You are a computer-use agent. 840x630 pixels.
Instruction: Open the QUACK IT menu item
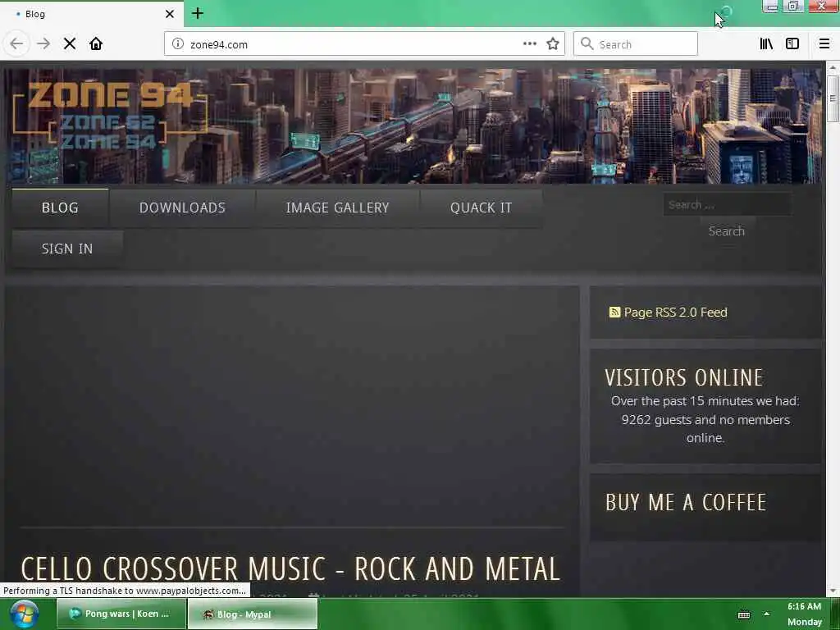click(481, 208)
